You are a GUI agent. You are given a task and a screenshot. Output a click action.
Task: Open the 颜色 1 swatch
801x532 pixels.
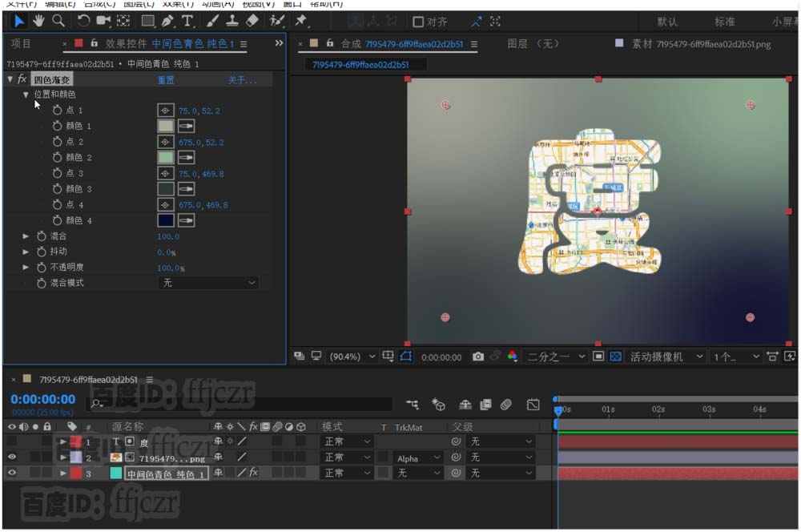[x=166, y=127]
